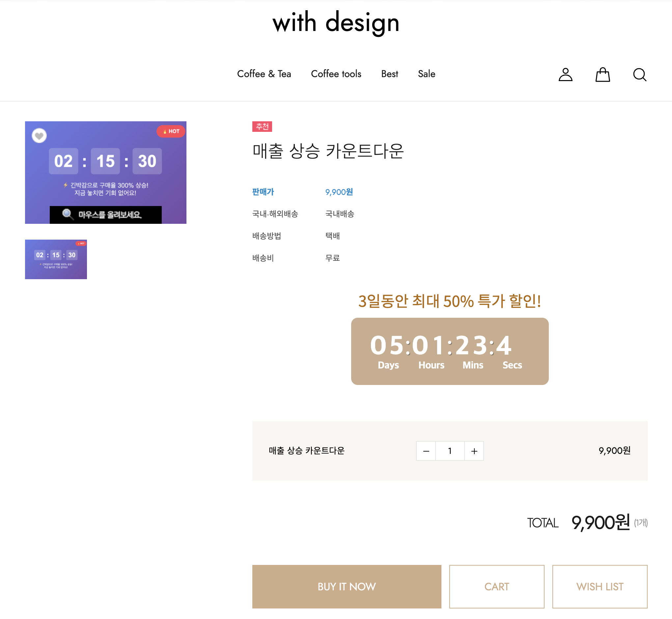The image size is (672, 619).
Task: Toggle the heart wishlist icon on product image
Action: pyautogui.click(x=39, y=136)
